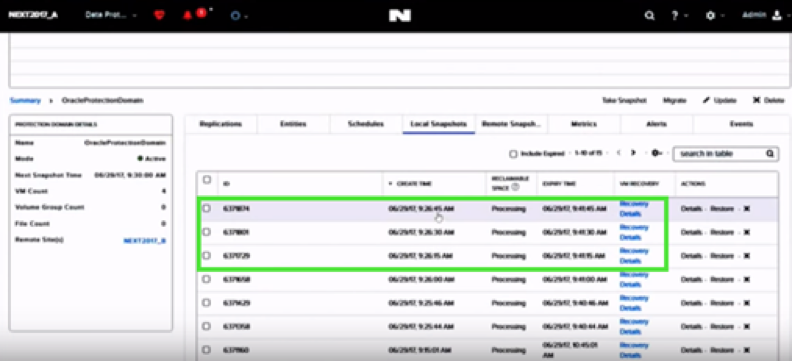Open the search magnifier in top bar
Image resolution: width=792 pixels, height=361 pixels.
click(649, 16)
